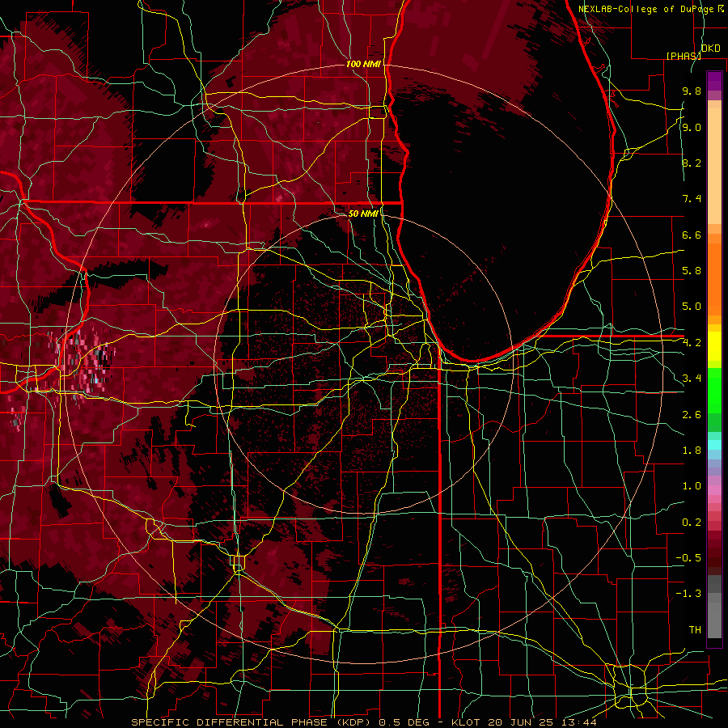Click the arrow icon after DuPage
Image resolution: width=728 pixels, height=728 pixels.
tap(721, 9)
